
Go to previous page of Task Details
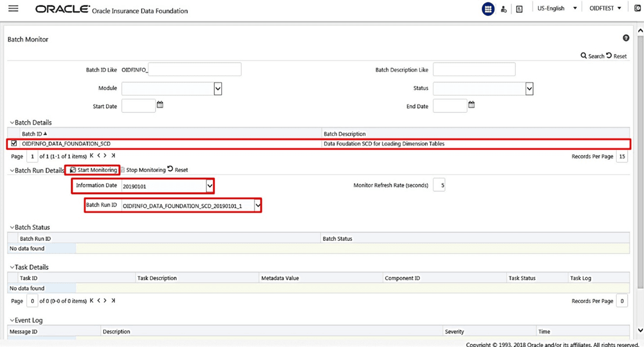[99, 300]
